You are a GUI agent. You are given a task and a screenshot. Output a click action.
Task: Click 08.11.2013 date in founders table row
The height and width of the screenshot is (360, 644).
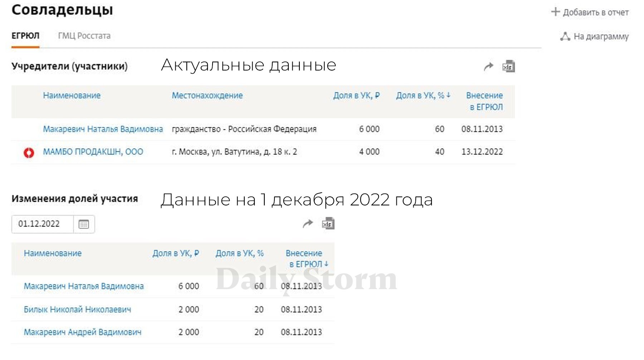click(x=482, y=129)
